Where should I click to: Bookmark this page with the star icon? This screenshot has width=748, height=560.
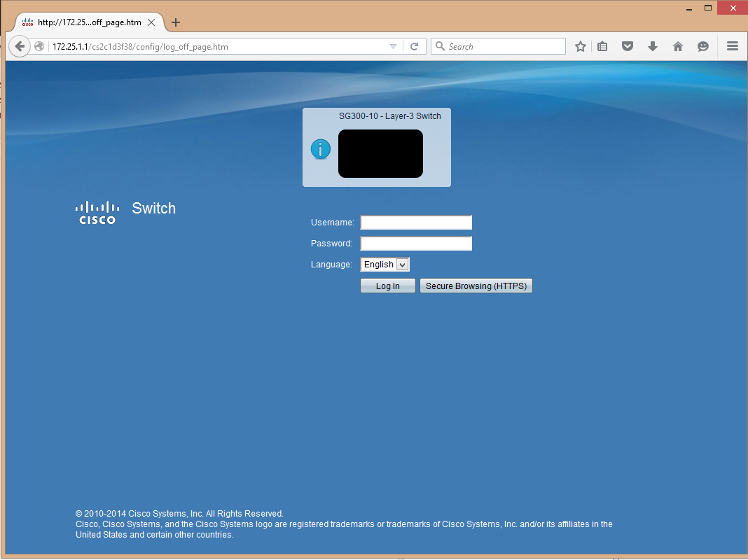pos(580,46)
